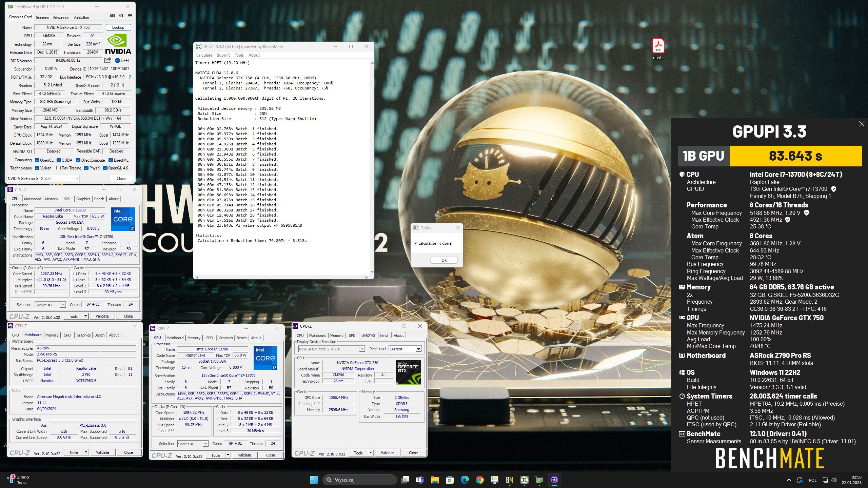Viewport: 868px width, 488px height.
Task: Toggle the Vulkan checkbox
Action: pyautogui.click(x=37, y=168)
